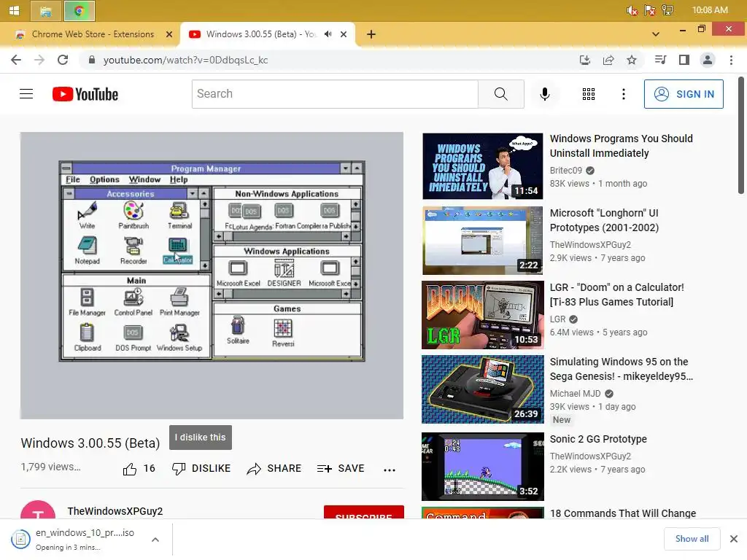Image resolution: width=747 pixels, height=560 pixels.
Task: Click the Chrome taskbar icon
Action: pos(79,11)
